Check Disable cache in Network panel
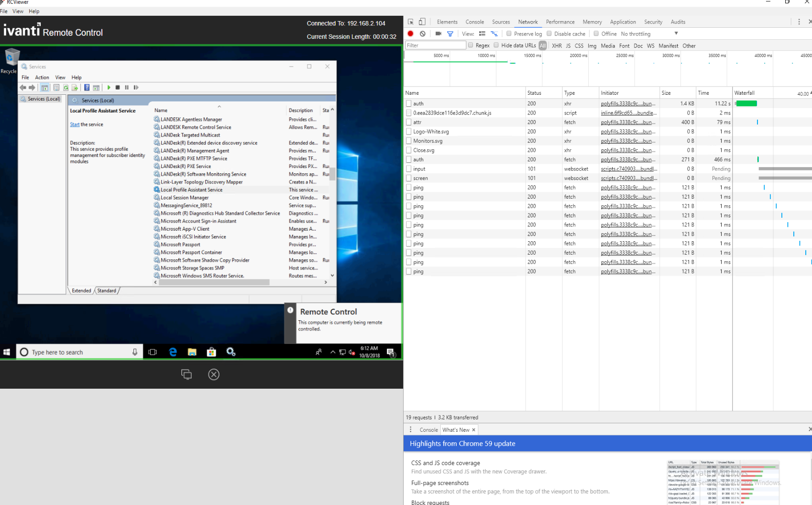This screenshot has width=812, height=505. click(549, 34)
